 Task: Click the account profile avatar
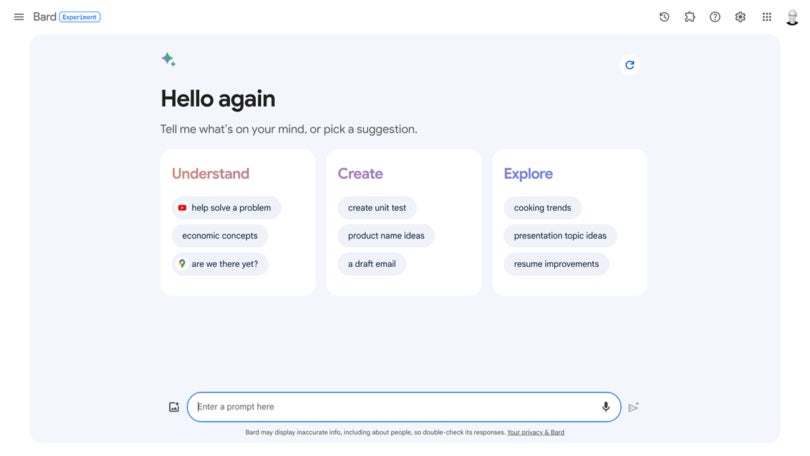point(792,17)
